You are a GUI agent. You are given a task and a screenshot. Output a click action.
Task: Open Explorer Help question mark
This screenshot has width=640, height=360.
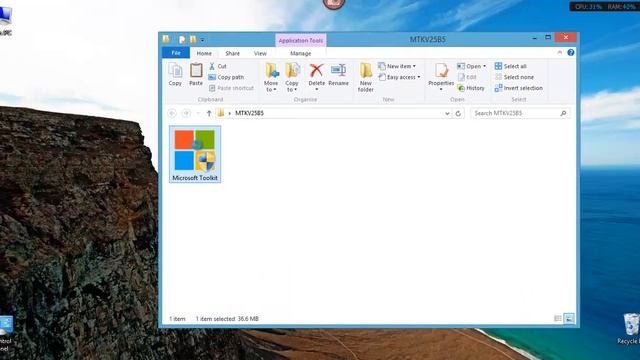pyautogui.click(x=571, y=52)
